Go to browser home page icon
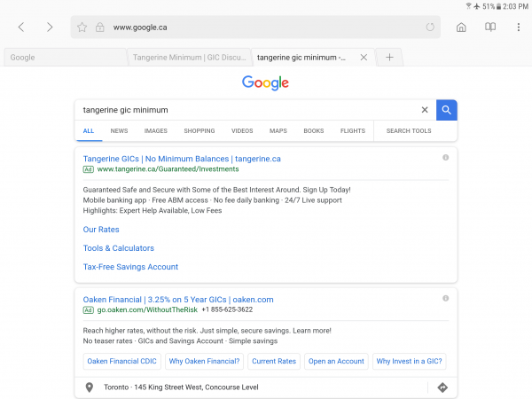 pos(461,27)
